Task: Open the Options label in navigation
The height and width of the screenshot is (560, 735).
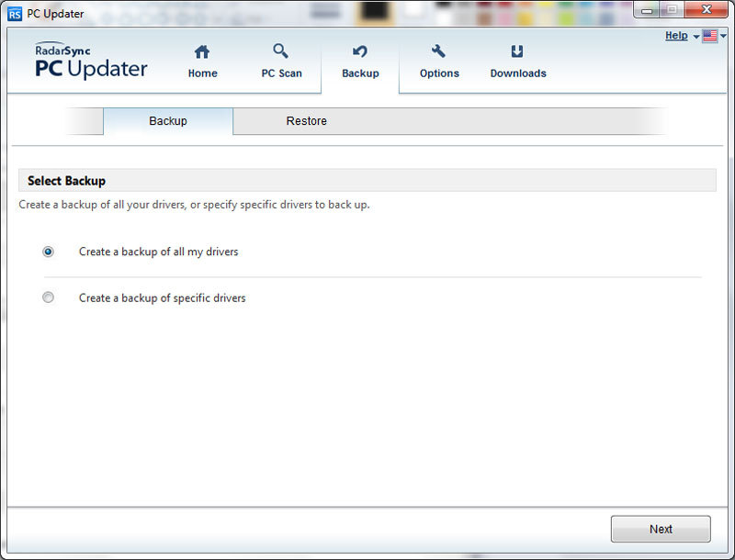Action: (439, 73)
